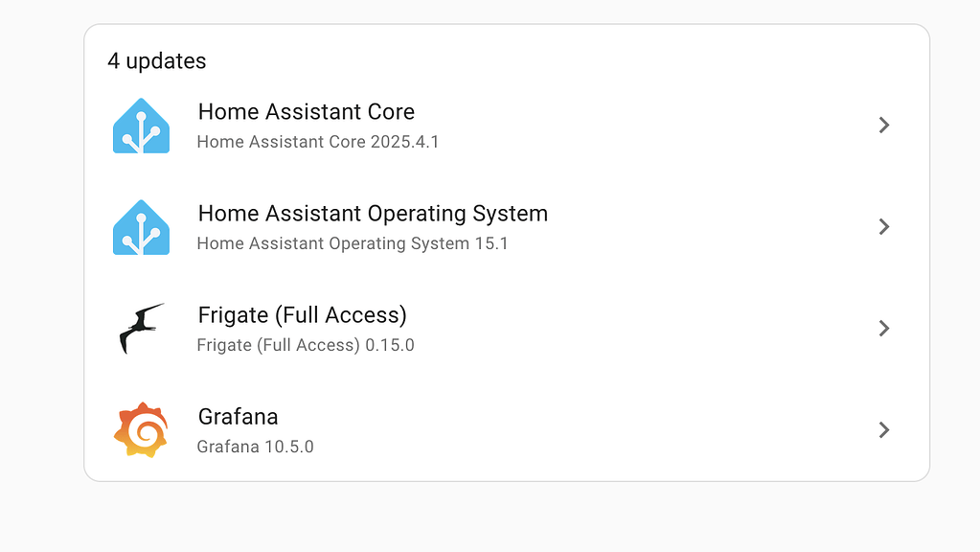Click the Grafana swirl logo icon

142,430
